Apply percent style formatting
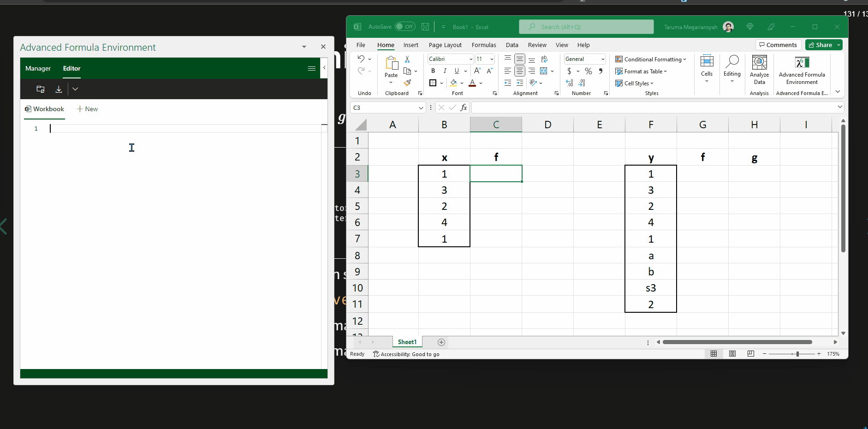Screen dimensions: 868x429 tap(588, 71)
